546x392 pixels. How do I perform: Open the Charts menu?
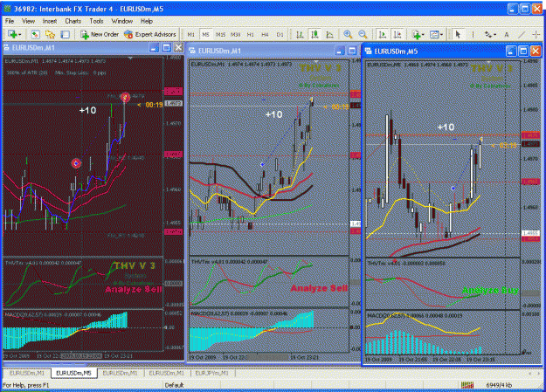[x=73, y=21]
